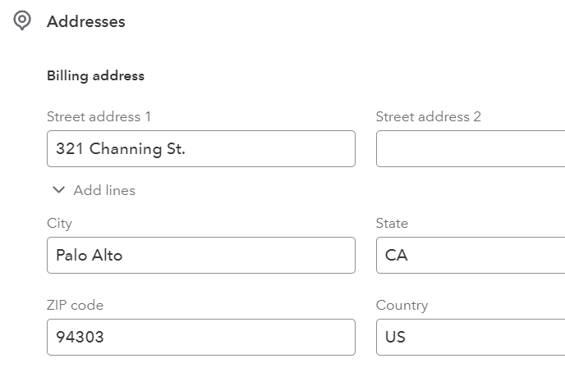Expand the Add lines chevron arrow
Screen dimensions: 565x372
tap(58, 190)
